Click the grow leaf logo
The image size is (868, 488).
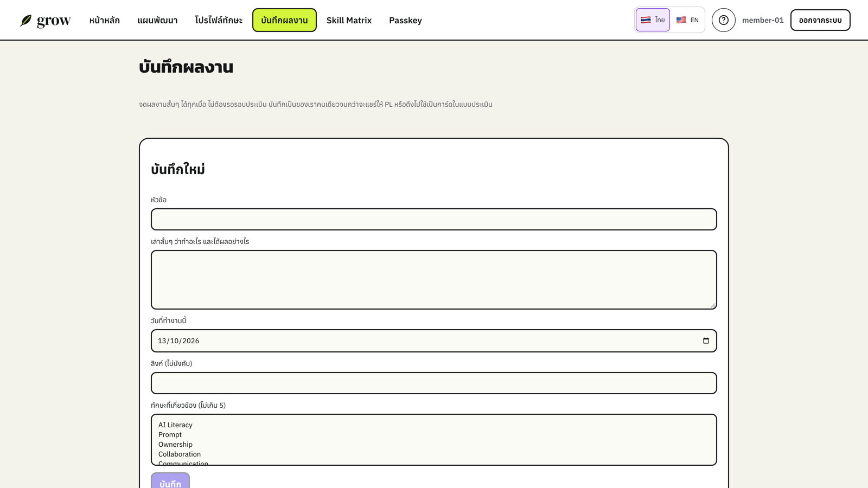pos(45,21)
